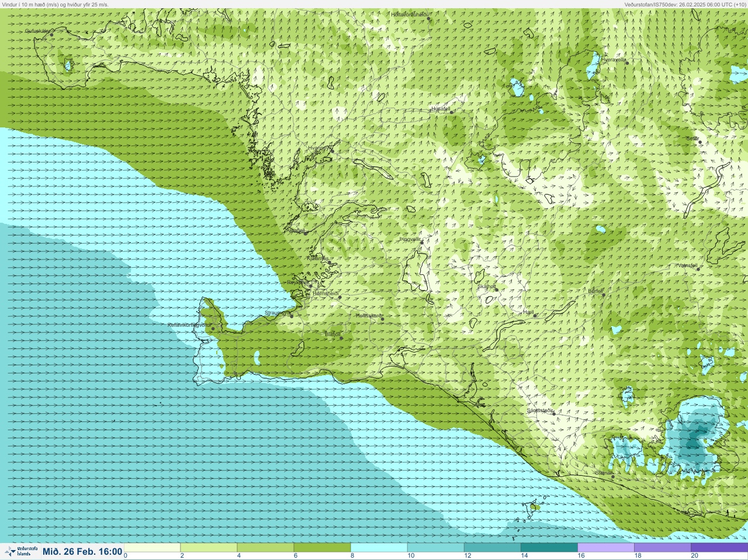Click the legend value 8
This screenshot has height=560, width=748.
[x=352, y=556]
